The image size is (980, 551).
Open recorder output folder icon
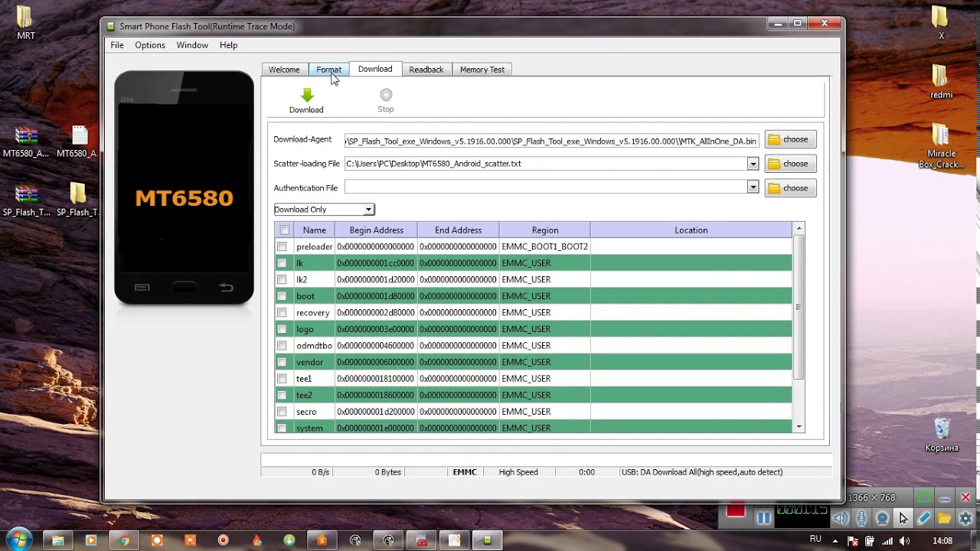[945, 518]
